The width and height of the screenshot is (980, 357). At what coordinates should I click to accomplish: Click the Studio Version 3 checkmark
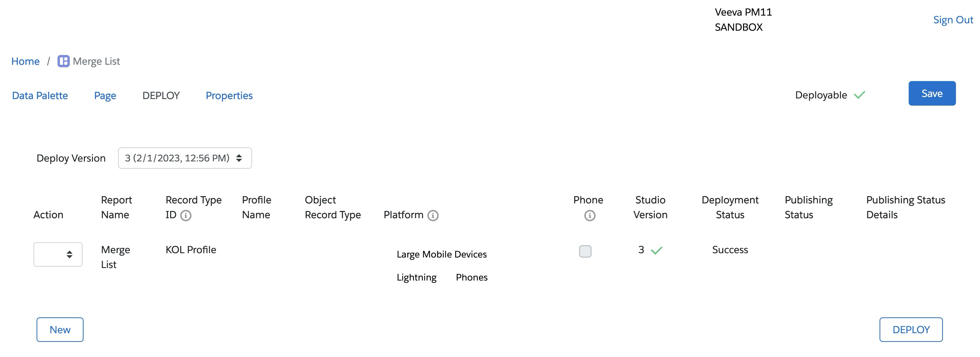[656, 250]
